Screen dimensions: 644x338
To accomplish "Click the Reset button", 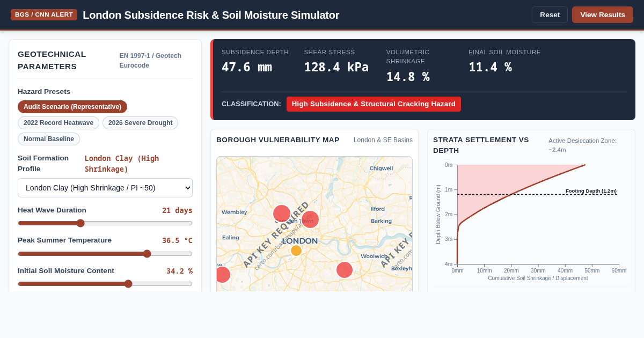I will point(550,15).
